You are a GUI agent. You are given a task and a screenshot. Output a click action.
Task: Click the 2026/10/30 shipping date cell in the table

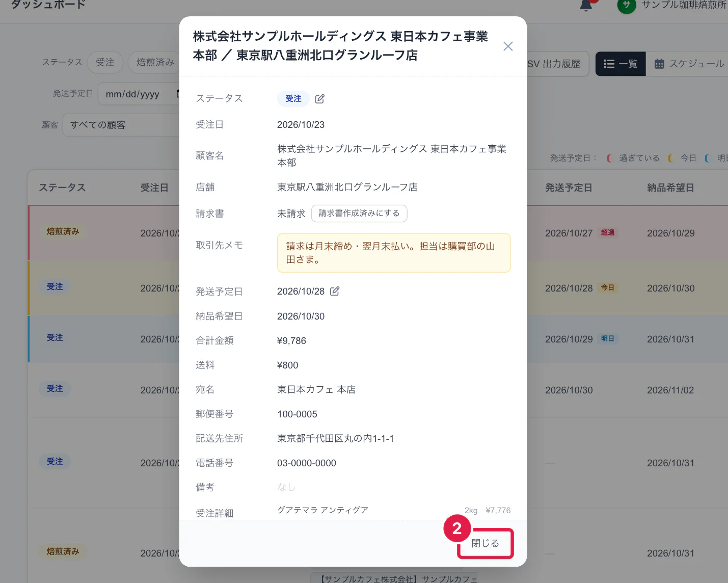click(x=569, y=390)
